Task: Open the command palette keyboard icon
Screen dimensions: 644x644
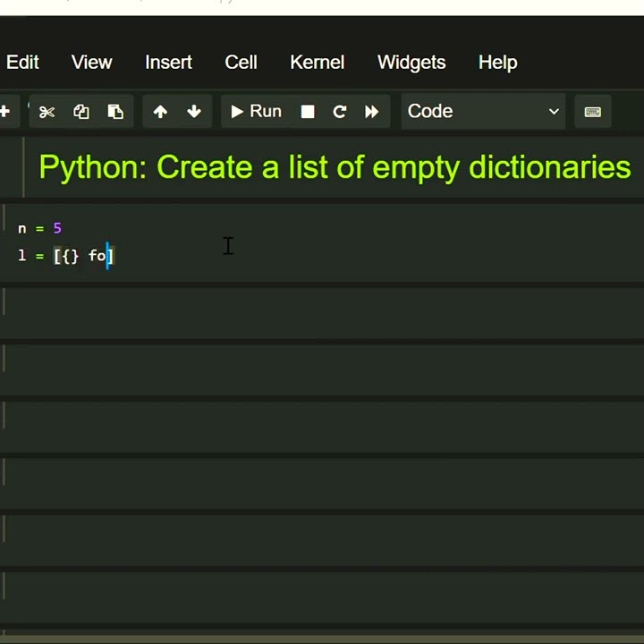Action: point(593,112)
